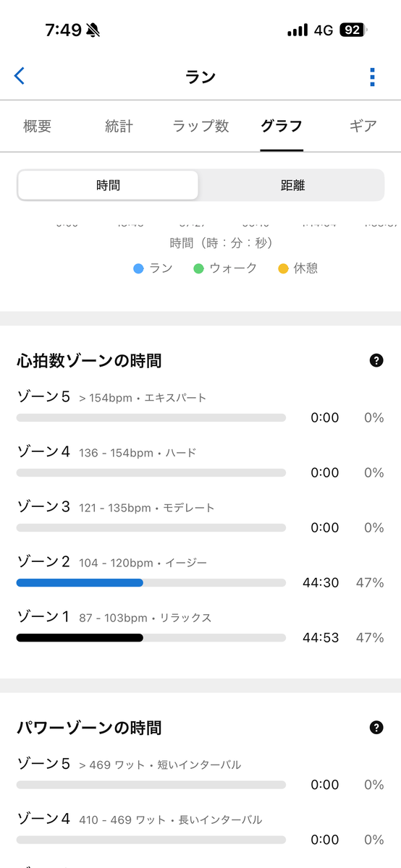Select the 時間 segment toggle
This screenshot has height=868, width=401.
coord(108,185)
